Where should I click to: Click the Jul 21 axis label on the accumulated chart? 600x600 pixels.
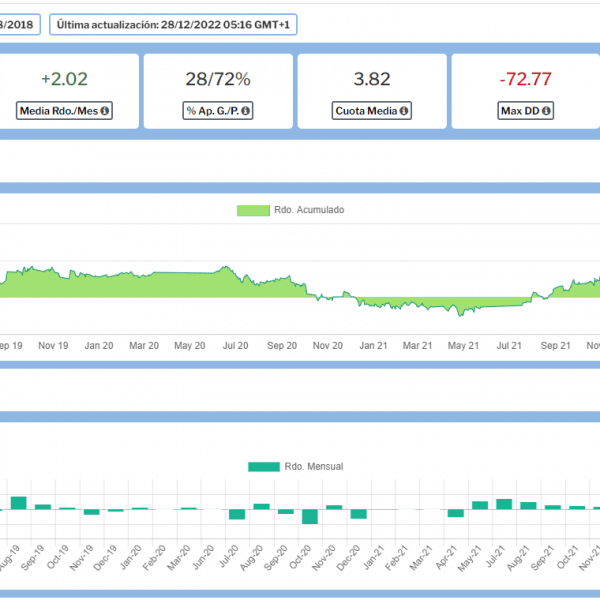[509, 346]
